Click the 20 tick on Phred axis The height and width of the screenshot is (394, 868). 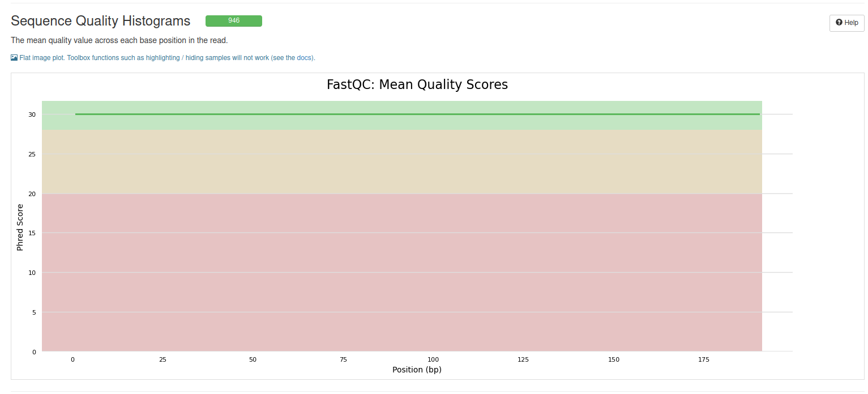coord(32,194)
